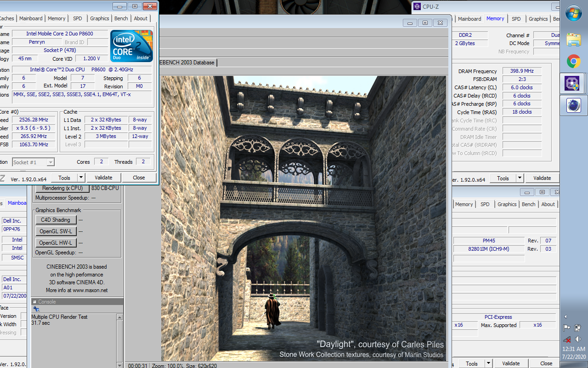This screenshot has width=588, height=368.
Task: Open the Action Center flag icon
Action: click(567, 328)
